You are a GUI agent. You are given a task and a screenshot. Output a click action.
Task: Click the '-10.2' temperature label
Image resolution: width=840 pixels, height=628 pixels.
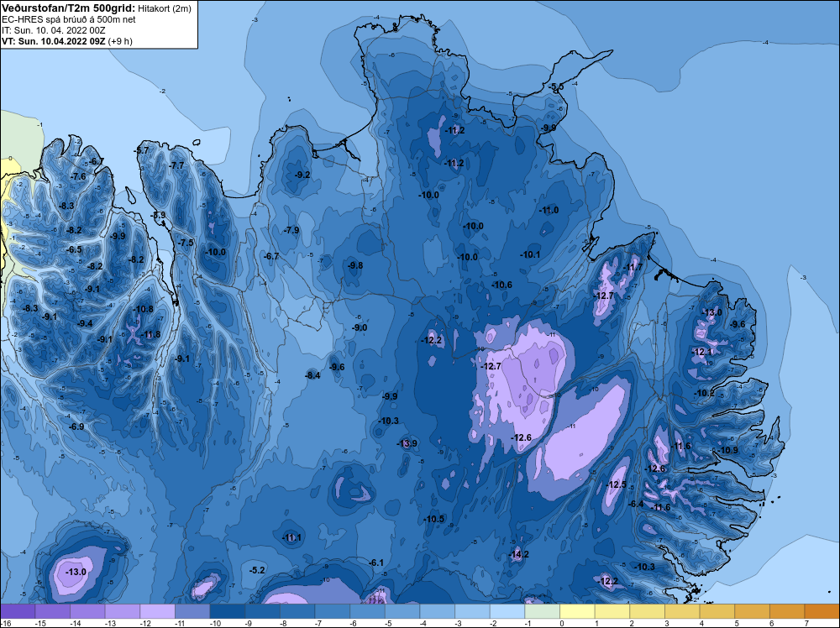click(x=704, y=393)
